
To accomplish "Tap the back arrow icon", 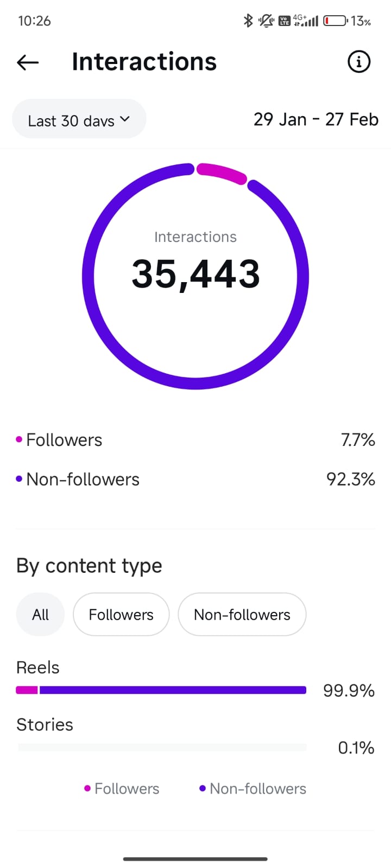I will click(x=28, y=62).
